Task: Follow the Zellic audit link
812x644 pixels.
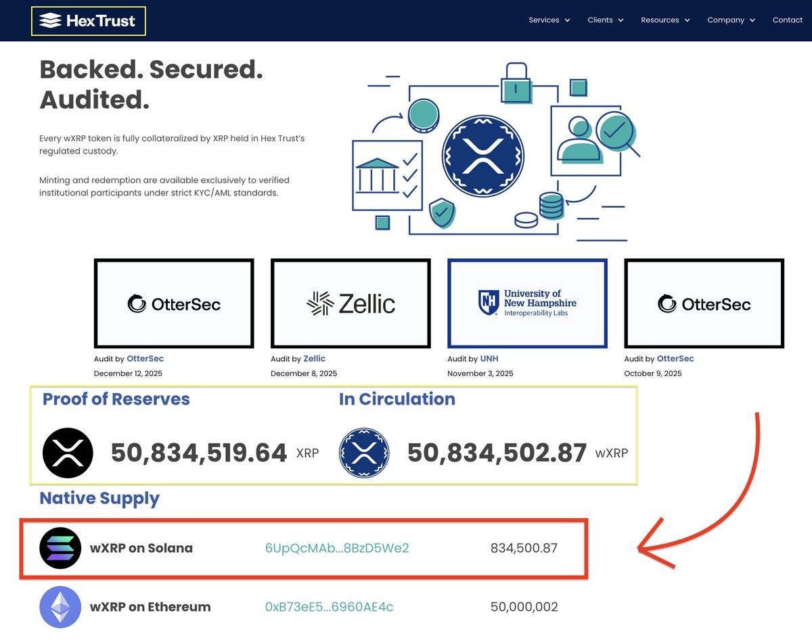Action: point(314,359)
